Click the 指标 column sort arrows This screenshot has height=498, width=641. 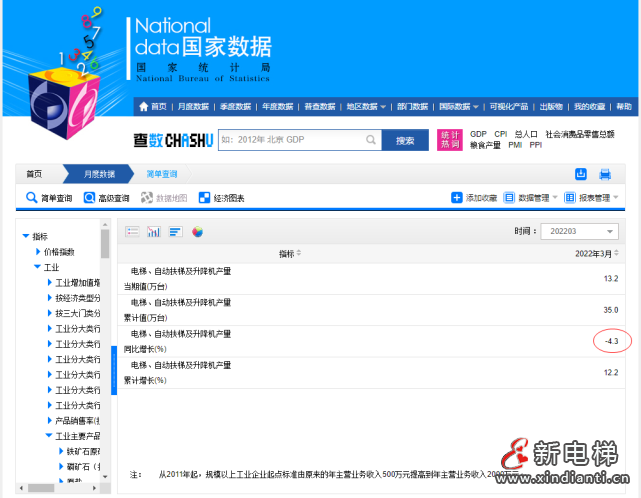299,254
